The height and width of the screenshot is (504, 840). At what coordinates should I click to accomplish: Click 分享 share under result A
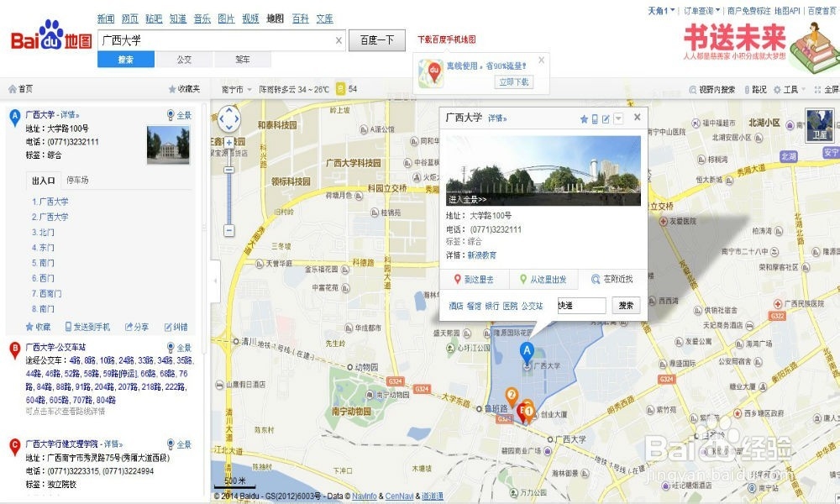[137, 327]
